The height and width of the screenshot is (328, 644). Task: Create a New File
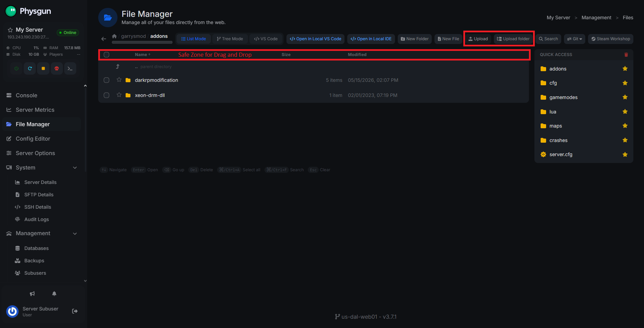(x=448, y=39)
